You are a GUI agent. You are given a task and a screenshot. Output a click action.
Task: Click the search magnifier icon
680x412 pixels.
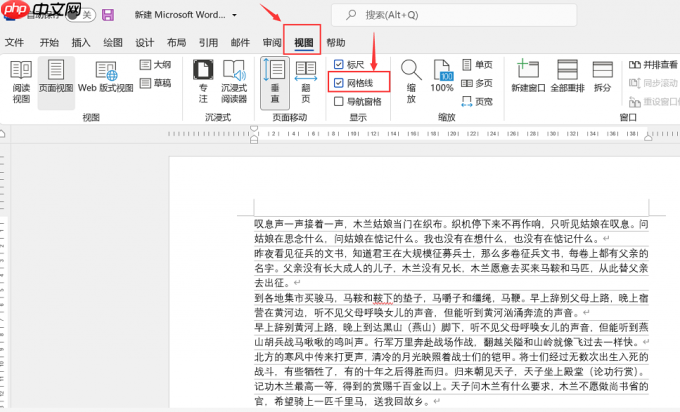pyautogui.click(x=351, y=15)
